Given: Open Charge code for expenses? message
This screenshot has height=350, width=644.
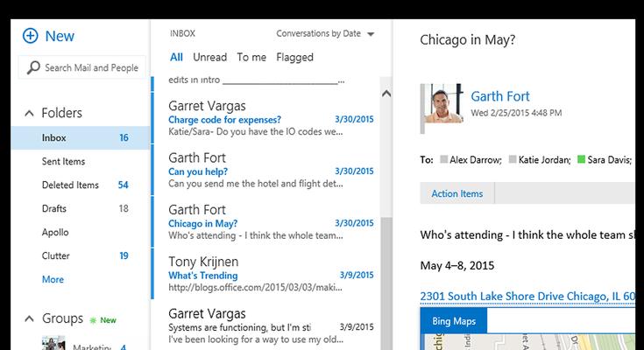Looking at the screenshot, I should 265,118.
